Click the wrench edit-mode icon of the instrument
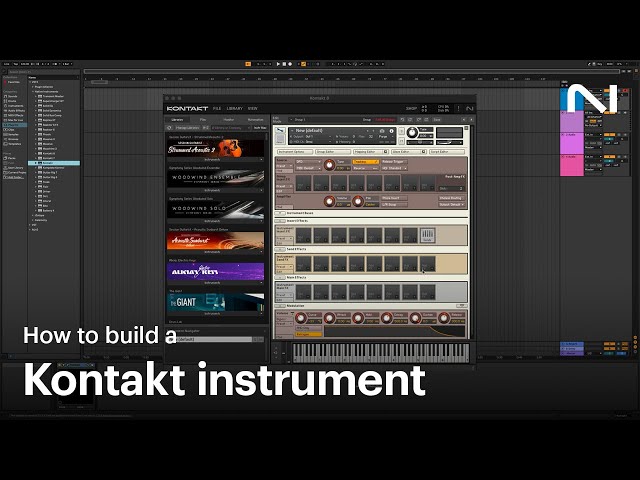 point(280,131)
